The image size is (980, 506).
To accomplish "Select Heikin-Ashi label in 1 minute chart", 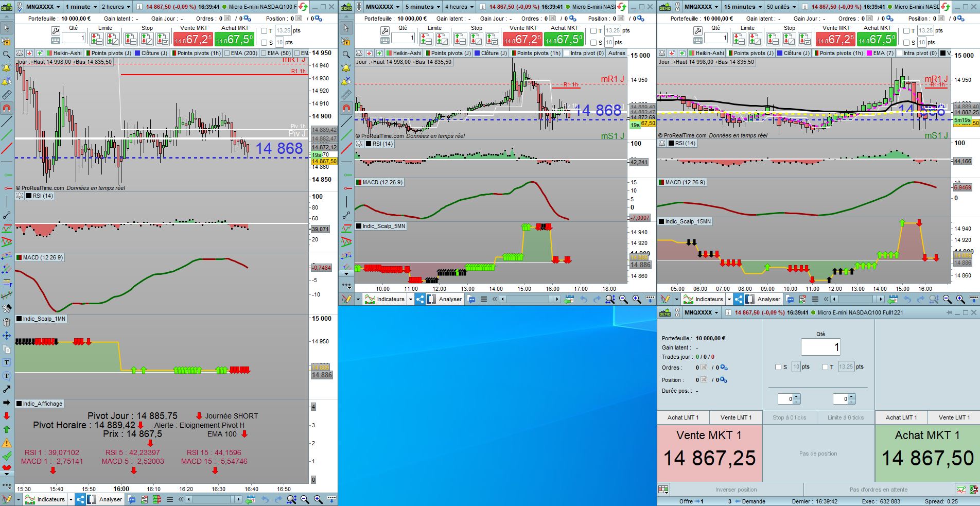I will [x=64, y=53].
